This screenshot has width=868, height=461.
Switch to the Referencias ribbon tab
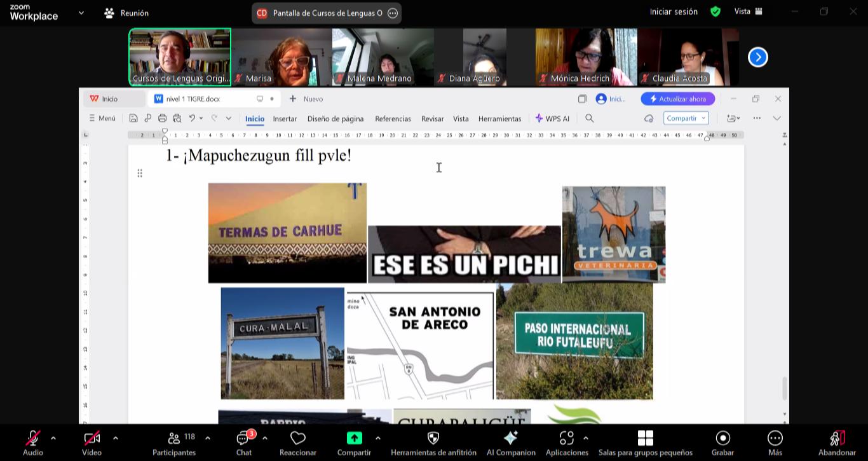pyautogui.click(x=393, y=118)
